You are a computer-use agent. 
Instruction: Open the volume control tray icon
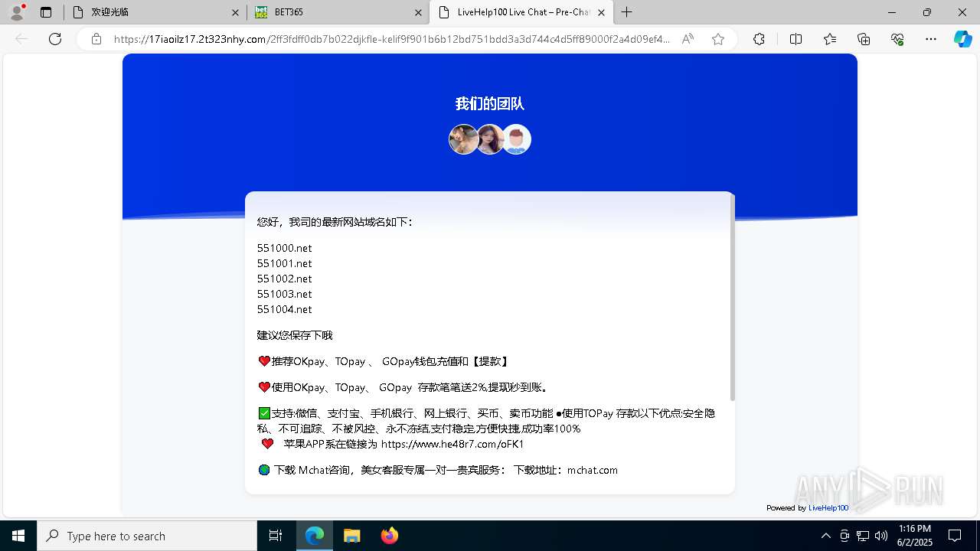click(x=881, y=536)
